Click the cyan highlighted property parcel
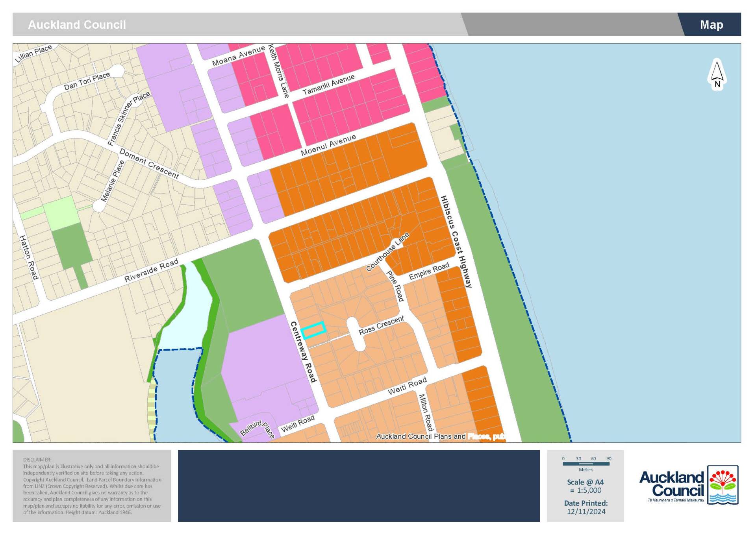The width and height of the screenshot is (756, 534). coord(313,330)
